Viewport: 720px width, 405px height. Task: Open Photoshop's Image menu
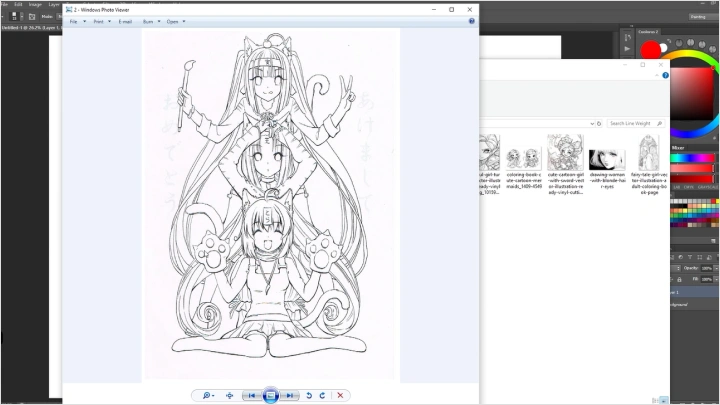coord(35,4)
